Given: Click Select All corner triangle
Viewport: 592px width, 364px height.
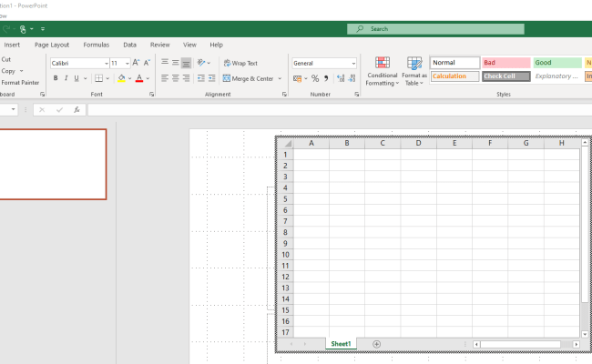Looking at the screenshot, I should pos(288,144).
